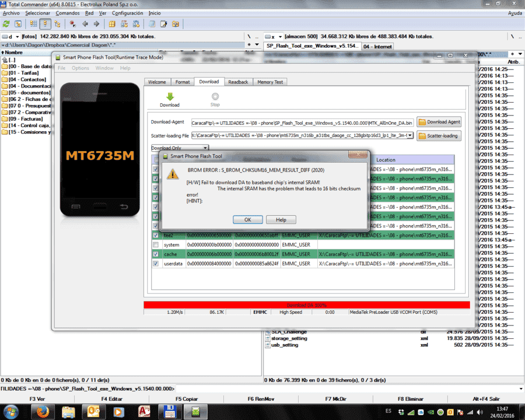Click the Stop icon in Flash Tool
Image resolution: width=525 pixels, height=420 pixels.
tap(215, 96)
